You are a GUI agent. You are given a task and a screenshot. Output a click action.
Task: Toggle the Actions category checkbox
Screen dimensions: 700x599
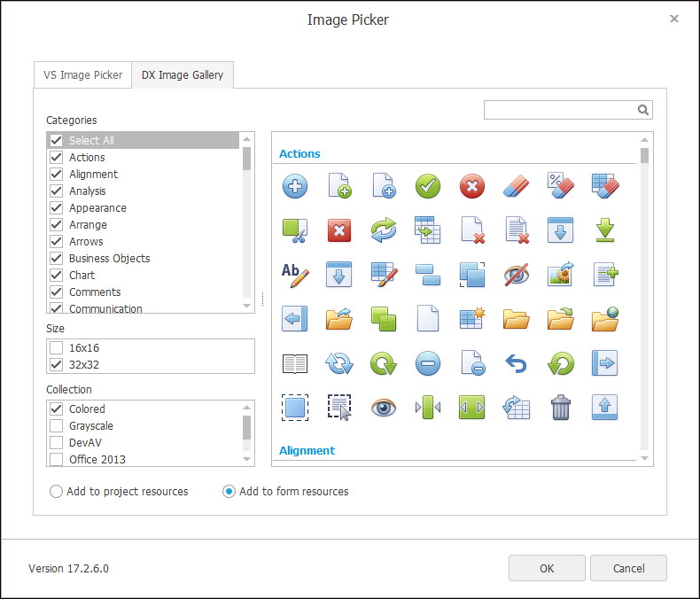tap(56, 157)
